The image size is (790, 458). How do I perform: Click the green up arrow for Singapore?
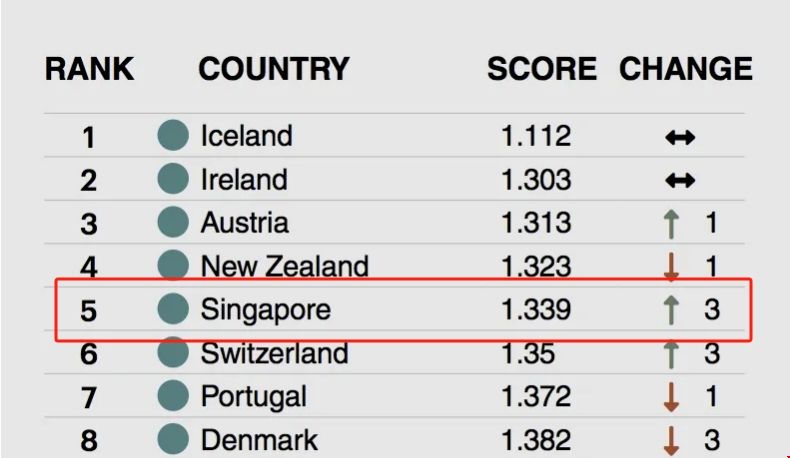coord(672,310)
